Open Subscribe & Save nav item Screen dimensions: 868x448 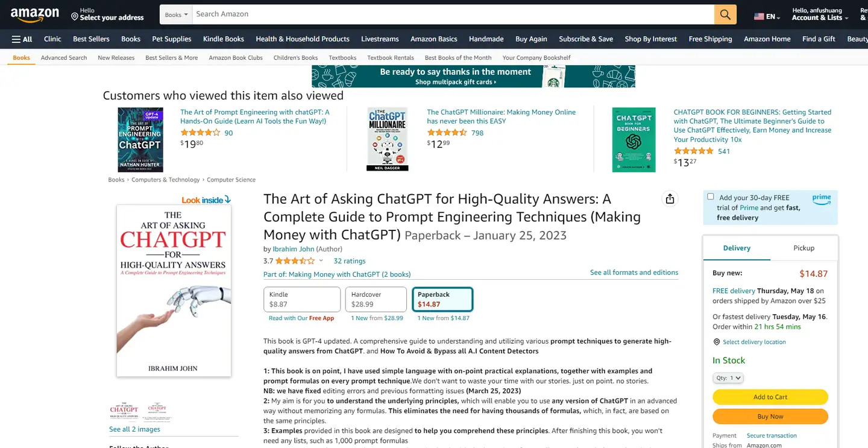tap(586, 39)
